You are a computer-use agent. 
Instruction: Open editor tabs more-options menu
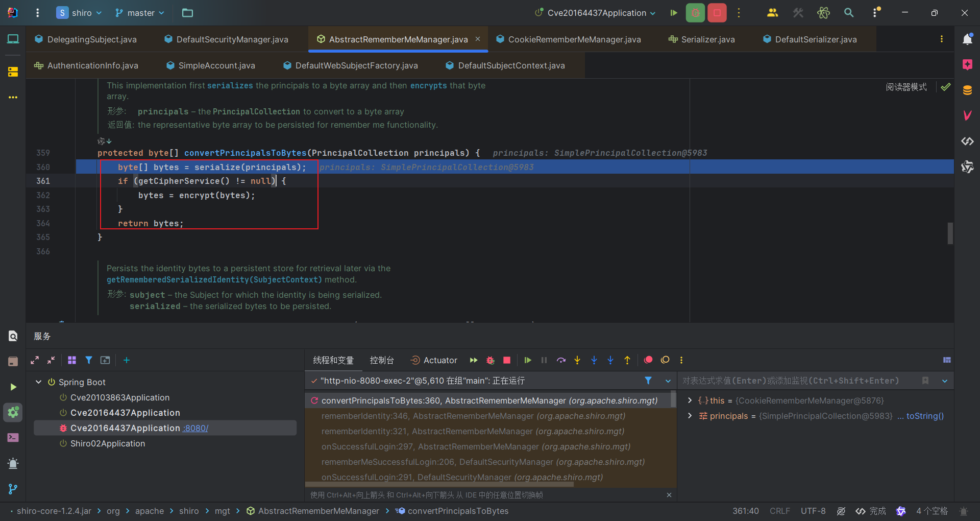click(x=942, y=39)
